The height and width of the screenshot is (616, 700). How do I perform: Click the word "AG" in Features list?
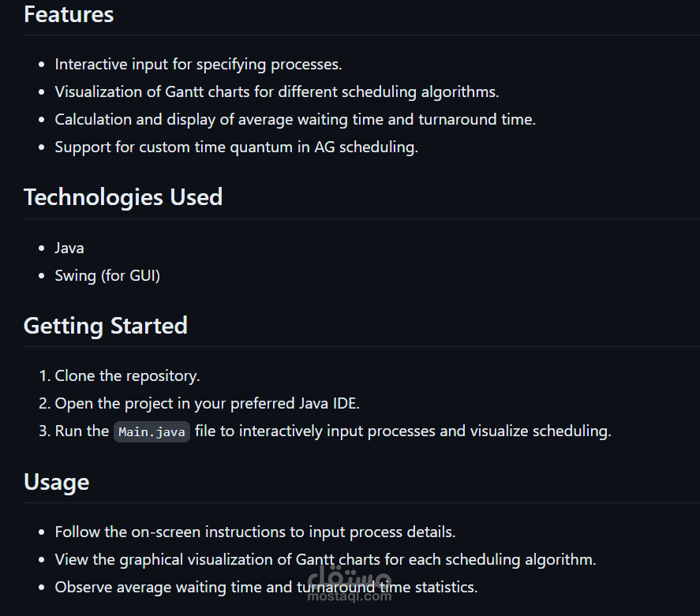coord(324,147)
